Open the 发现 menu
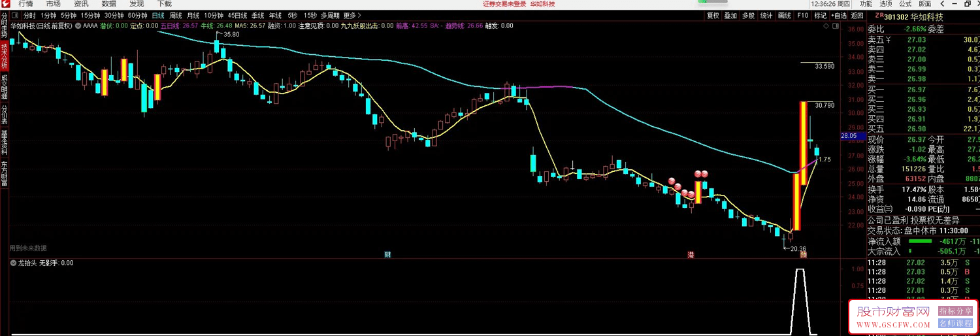Screen dimensions: 980x336 point(137,4)
